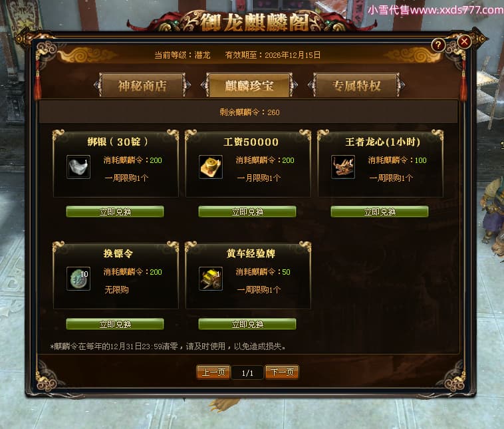Click the silver ingot item icon

[x=78, y=166]
